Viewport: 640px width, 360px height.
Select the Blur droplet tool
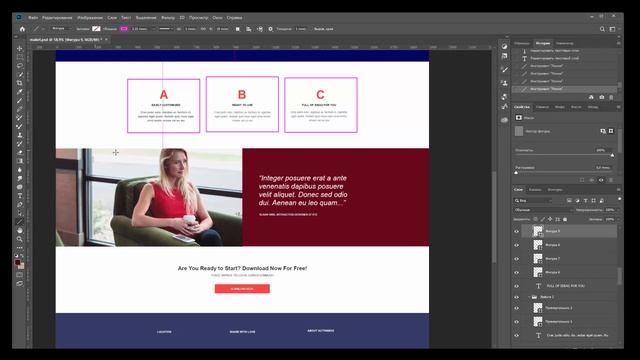[x=20, y=170]
